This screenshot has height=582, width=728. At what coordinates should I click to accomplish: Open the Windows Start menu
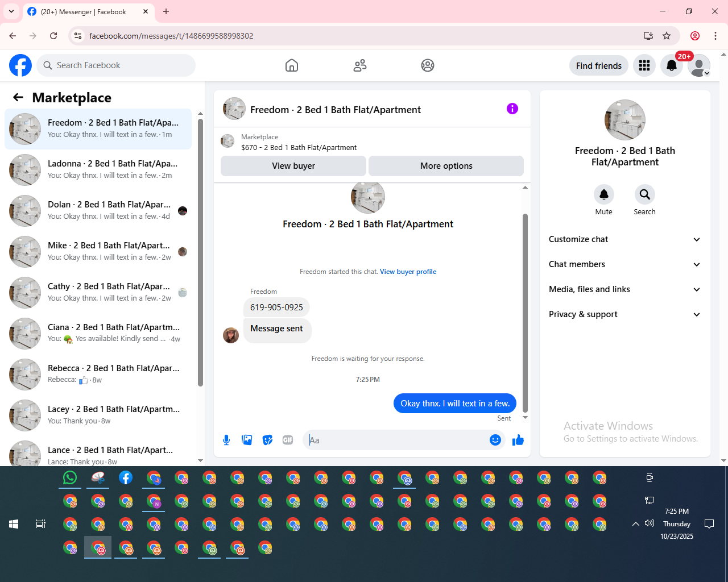(14, 524)
